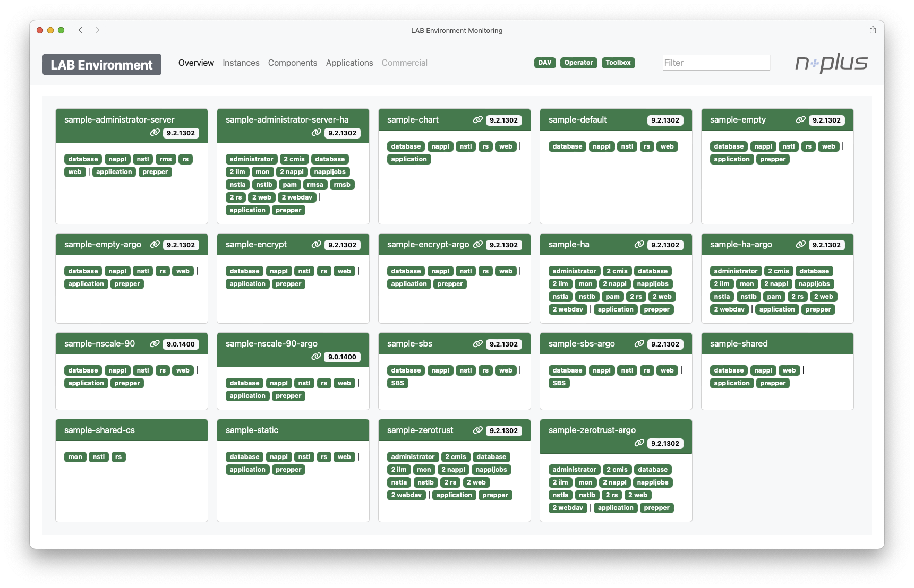This screenshot has height=588, width=914.
Task: Click the link icon on sample-ha-argo card
Action: pos(800,245)
